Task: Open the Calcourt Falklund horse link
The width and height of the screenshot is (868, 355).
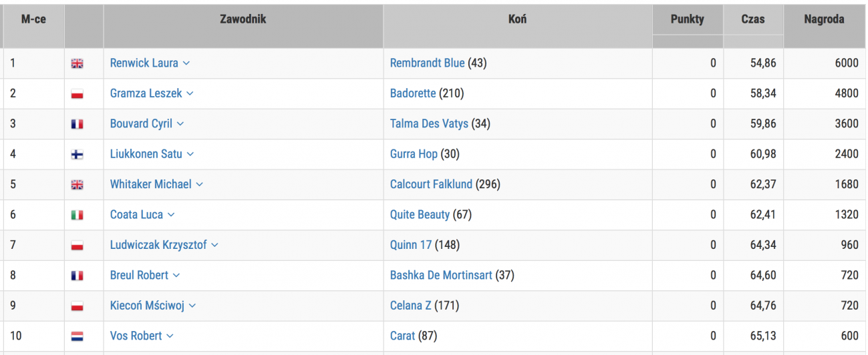Action: pyautogui.click(x=431, y=184)
